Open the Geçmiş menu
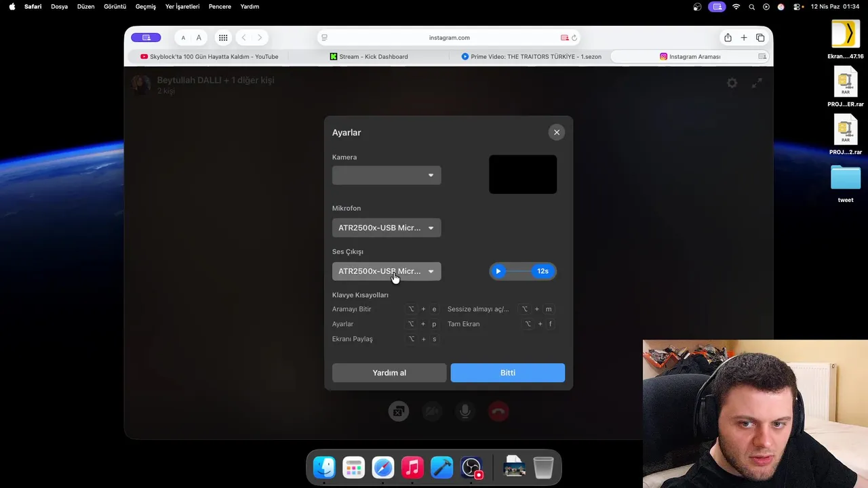 (x=146, y=7)
